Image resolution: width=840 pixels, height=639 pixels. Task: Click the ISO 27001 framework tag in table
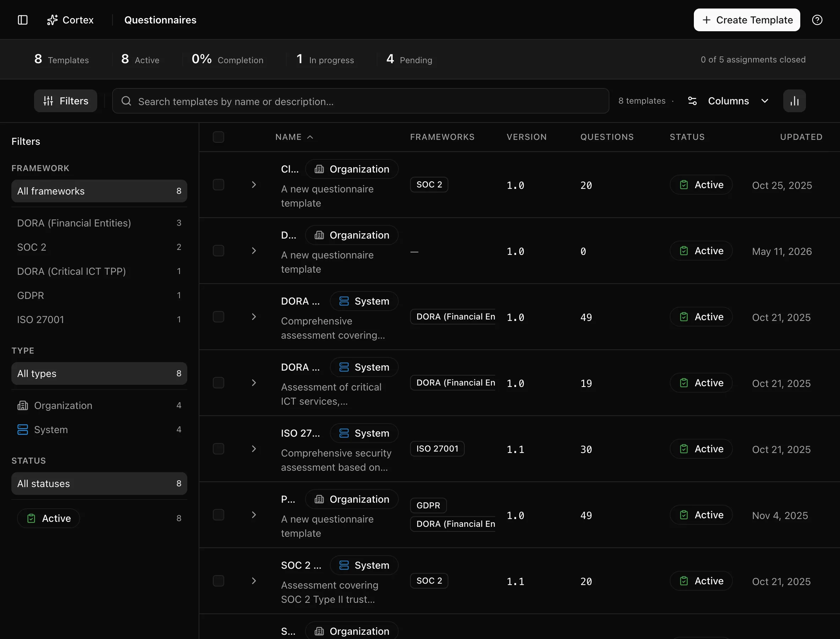click(437, 449)
